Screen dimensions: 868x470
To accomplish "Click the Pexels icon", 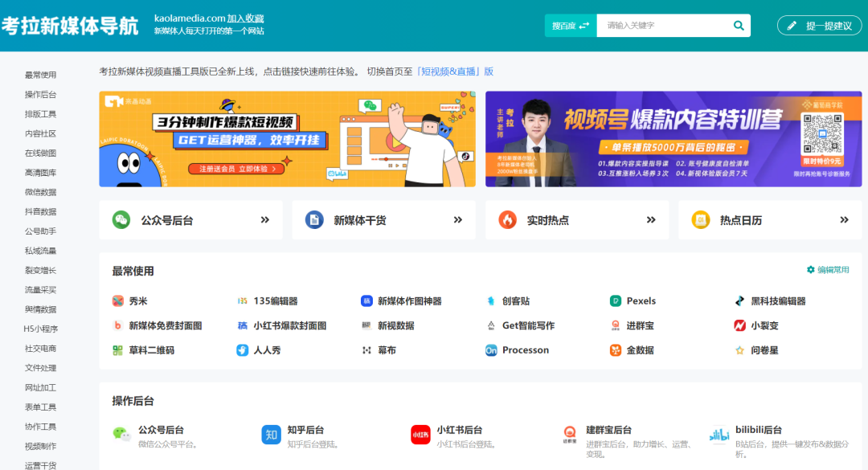I will coord(615,301).
